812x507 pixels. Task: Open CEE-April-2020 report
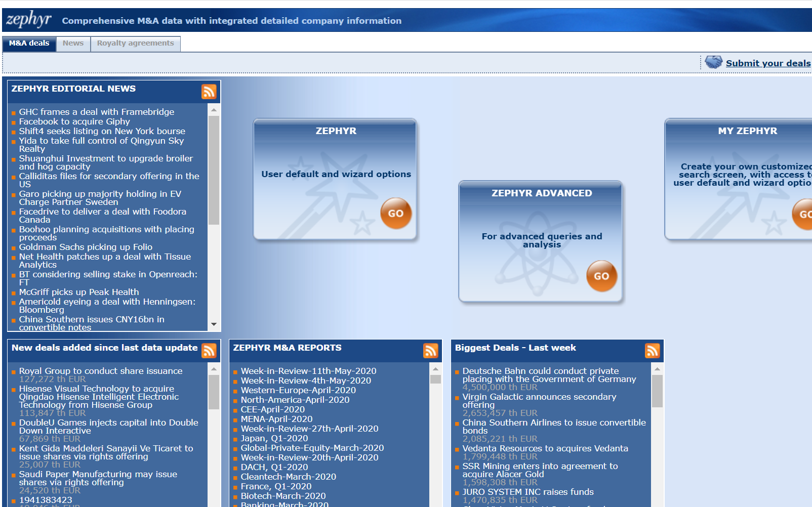[273, 409]
